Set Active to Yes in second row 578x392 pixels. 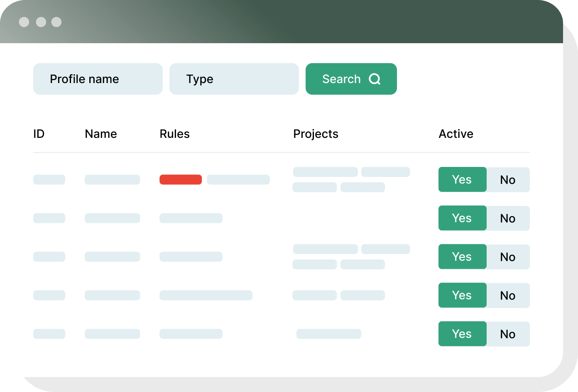463,218
